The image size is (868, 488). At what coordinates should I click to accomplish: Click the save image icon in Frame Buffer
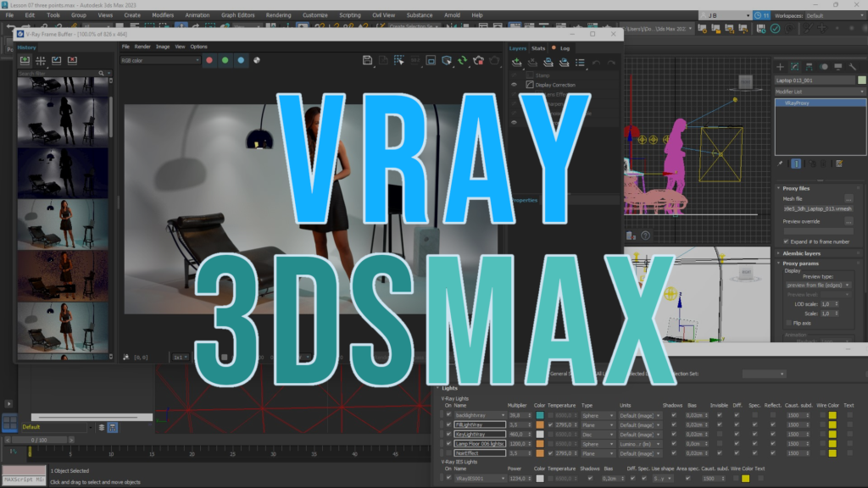pyautogui.click(x=367, y=60)
